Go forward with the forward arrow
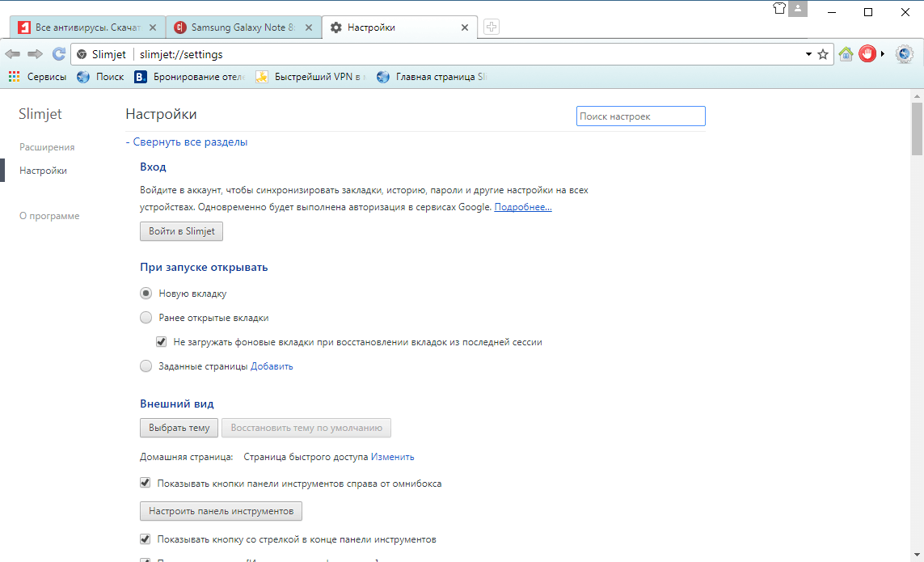Image resolution: width=924 pixels, height=562 pixels. pyautogui.click(x=36, y=54)
